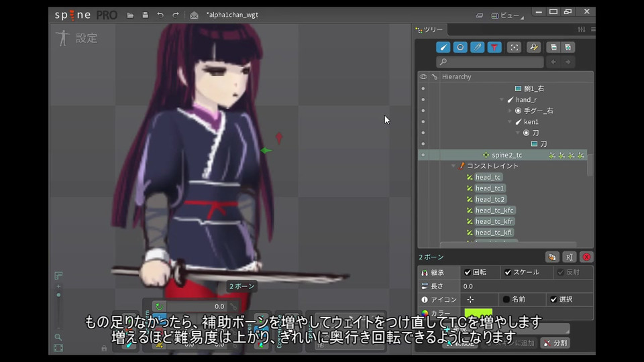Viewport: 644px width, 362px height.
Task: Open find and replace magnifier-pencil icon
Action: point(533,47)
